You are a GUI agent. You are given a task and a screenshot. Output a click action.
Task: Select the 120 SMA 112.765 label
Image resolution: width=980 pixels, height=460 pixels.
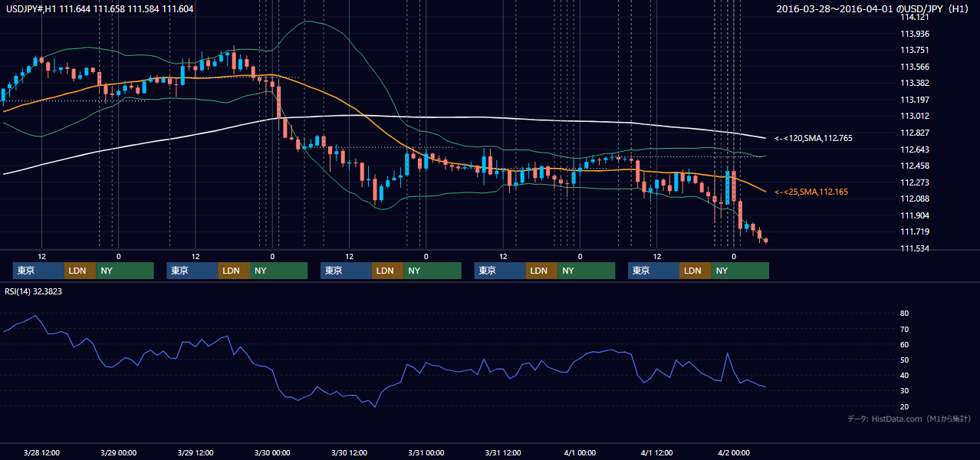[814, 138]
